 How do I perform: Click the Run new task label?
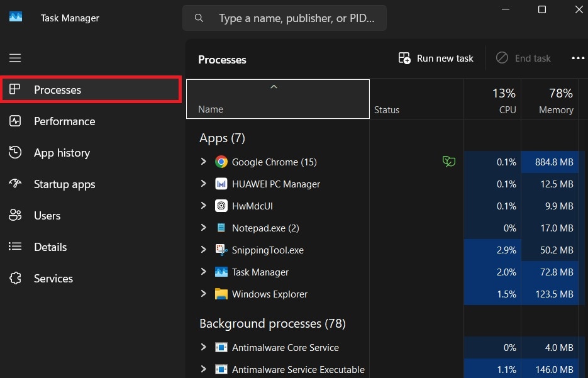click(x=445, y=58)
